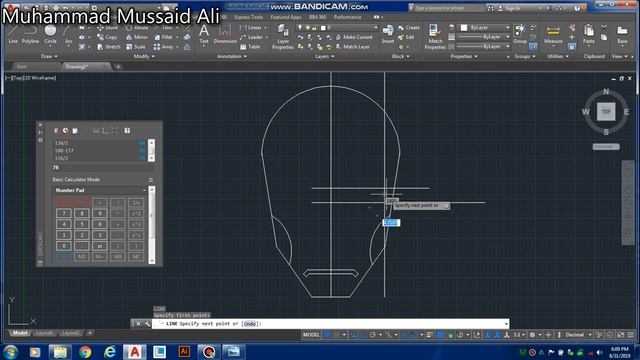Screen dimensions: 640x360
Task: Click the Insert block icon
Action: coord(388,34)
